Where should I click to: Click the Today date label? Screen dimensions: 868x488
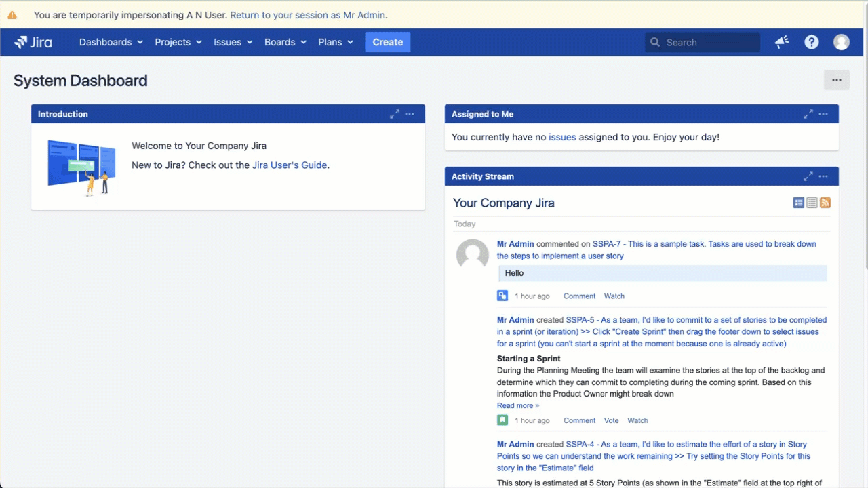[465, 224]
